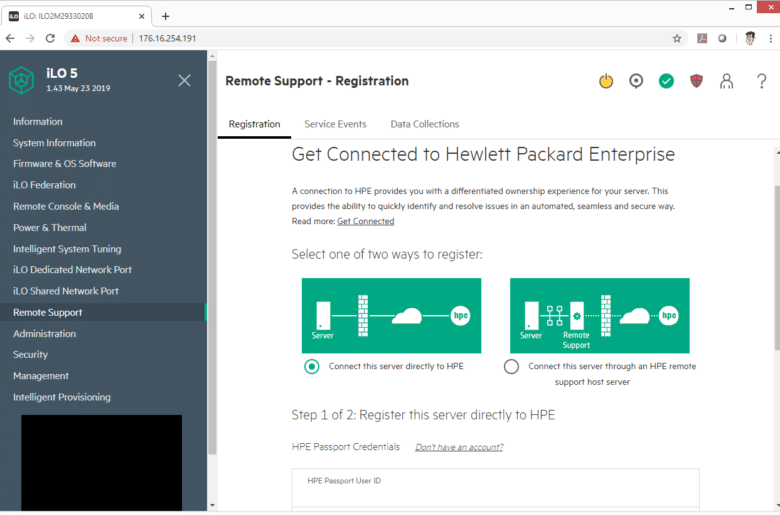Open the help question mark icon
This screenshot has width=780, height=516.
click(x=761, y=81)
